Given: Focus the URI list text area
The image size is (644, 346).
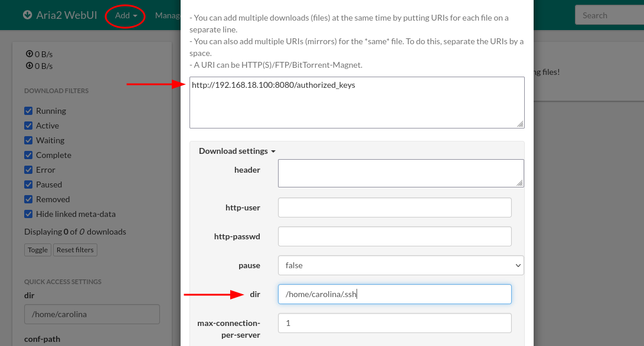Looking at the screenshot, I should [x=357, y=102].
